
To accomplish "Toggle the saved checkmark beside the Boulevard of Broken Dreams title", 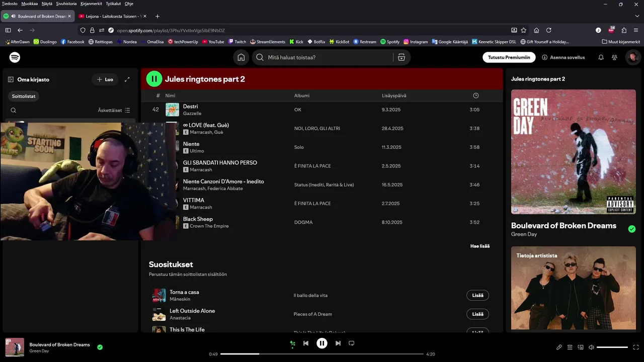I will (x=632, y=229).
